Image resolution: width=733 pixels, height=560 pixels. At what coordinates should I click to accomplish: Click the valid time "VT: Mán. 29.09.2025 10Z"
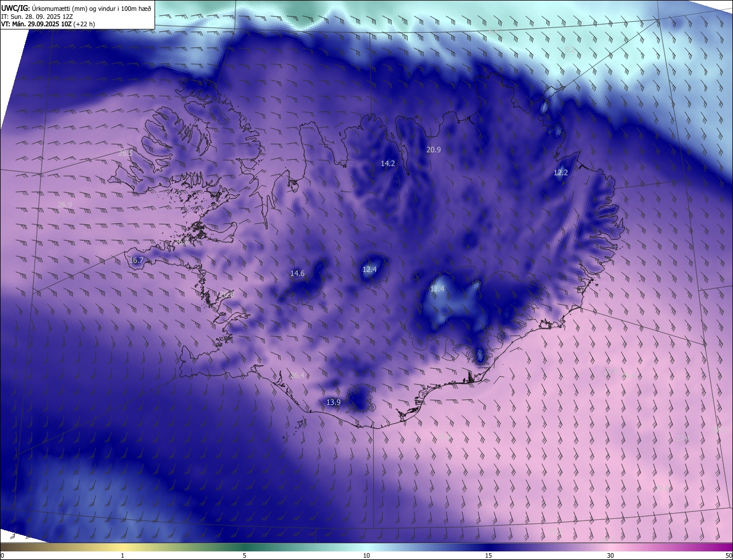(36, 24)
